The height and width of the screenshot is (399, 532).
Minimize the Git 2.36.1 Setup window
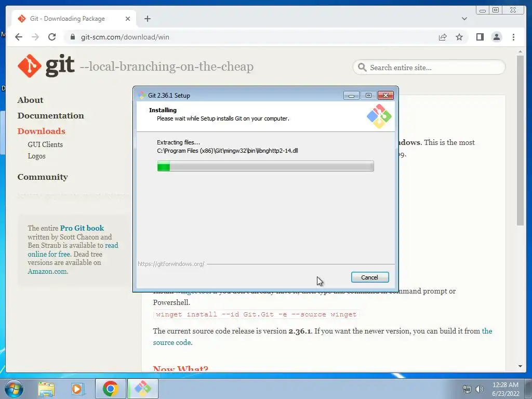coord(351,96)
